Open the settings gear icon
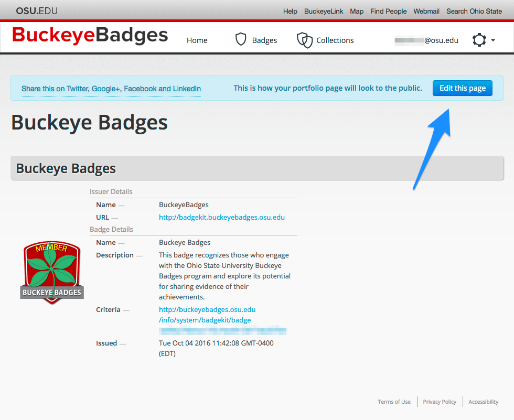 point(479,40)
